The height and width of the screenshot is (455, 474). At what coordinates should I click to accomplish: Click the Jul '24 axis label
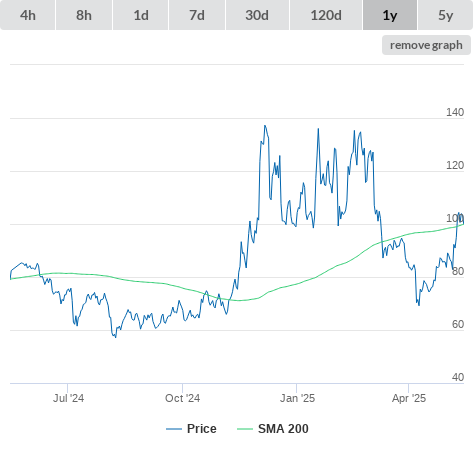[68, 398]
